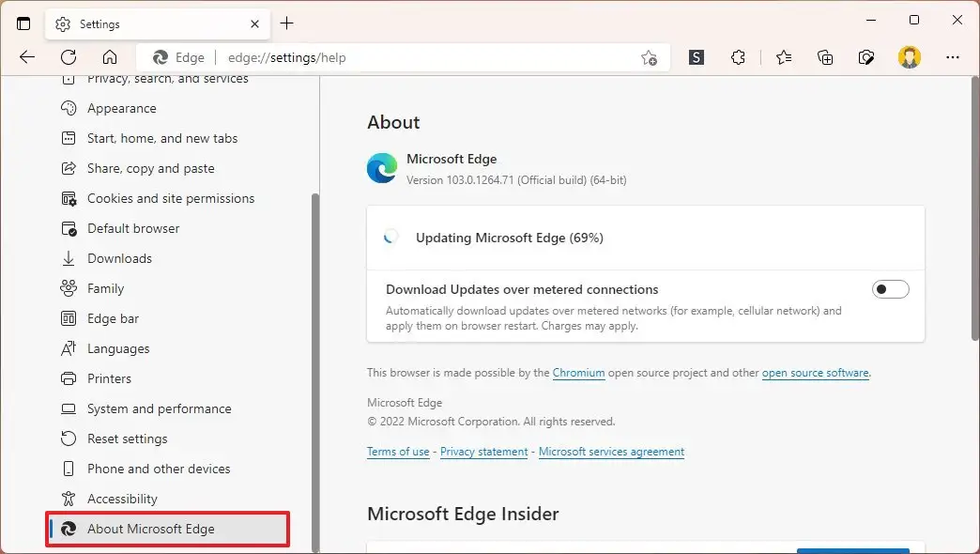Open the browser profile avatar

tap(910, 57)
